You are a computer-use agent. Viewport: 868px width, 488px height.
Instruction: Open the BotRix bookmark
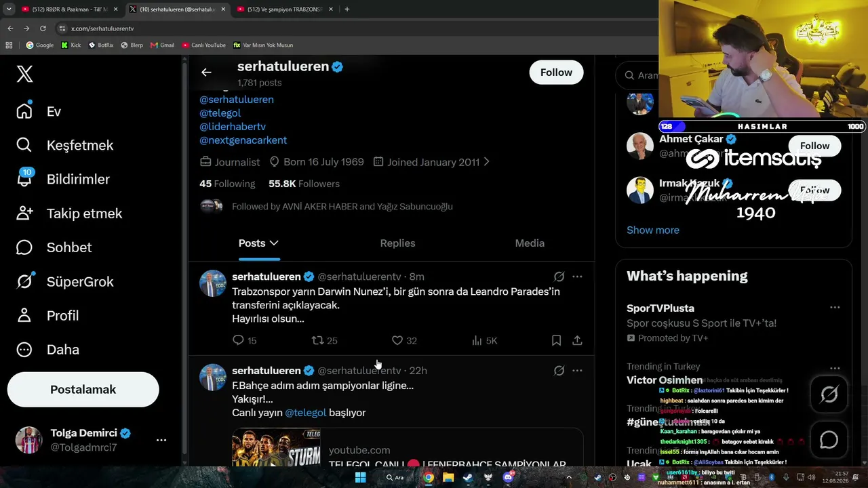pyautogui.click(x=101, y=45)
